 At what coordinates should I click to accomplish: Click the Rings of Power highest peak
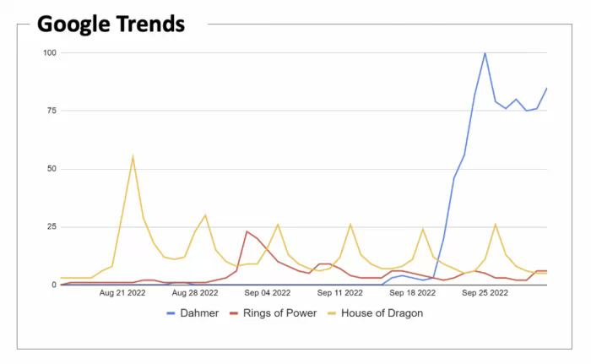(247, 231)
